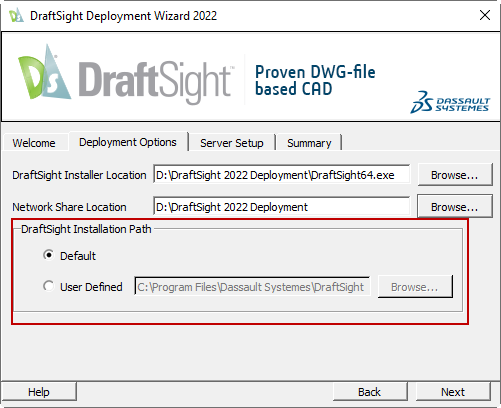The image size is (501, 408).
Task: Click the DraftSight icon in the title bar
Action: tap(16, 15)
